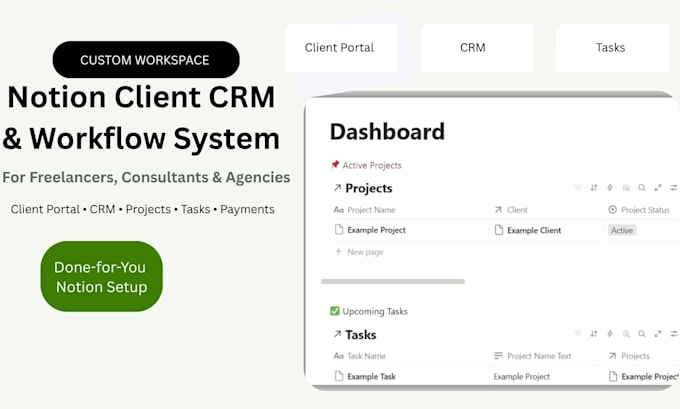
Task: Select the arrow icon before the Tasks heading
Action: 337,334
